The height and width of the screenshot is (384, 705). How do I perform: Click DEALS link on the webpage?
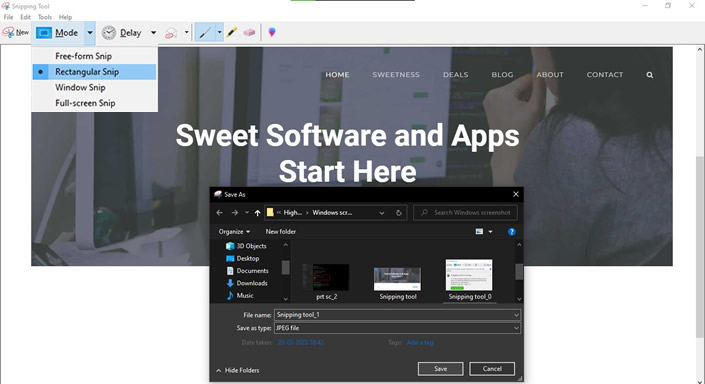(x=455, y=75)
